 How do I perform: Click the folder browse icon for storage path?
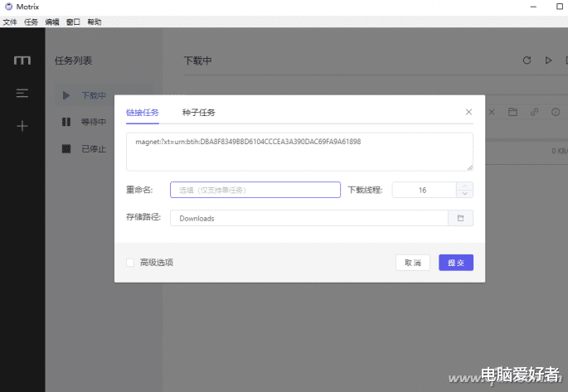(x=460, y=218)
